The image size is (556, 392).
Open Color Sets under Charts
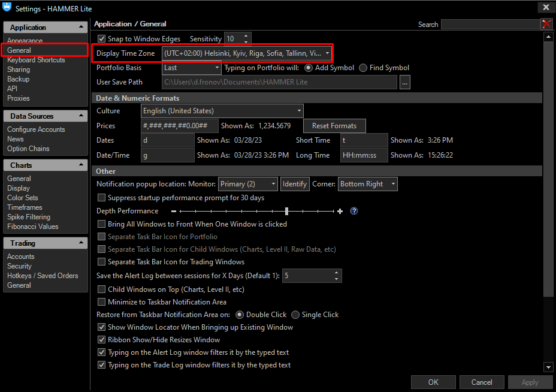click(22, 198)
